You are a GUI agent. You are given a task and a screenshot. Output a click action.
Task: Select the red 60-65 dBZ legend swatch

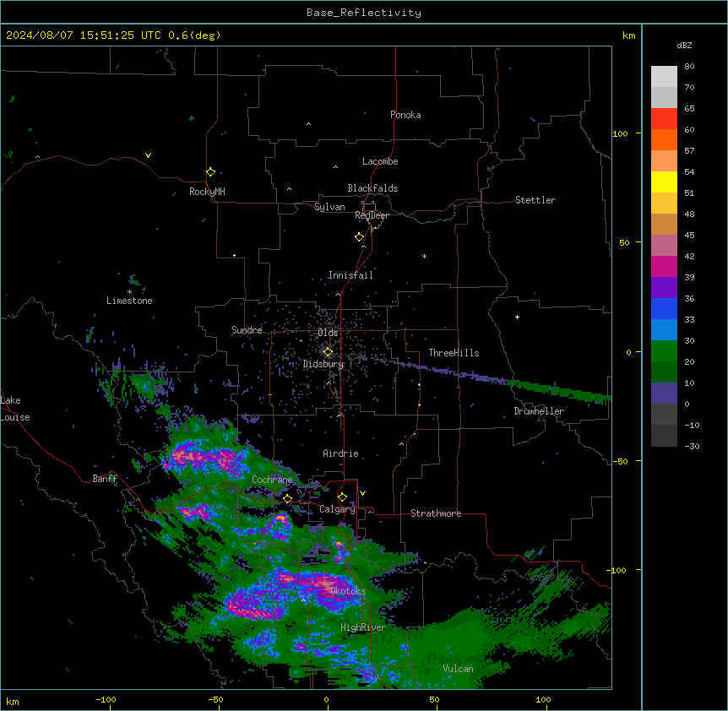[664, 119]
